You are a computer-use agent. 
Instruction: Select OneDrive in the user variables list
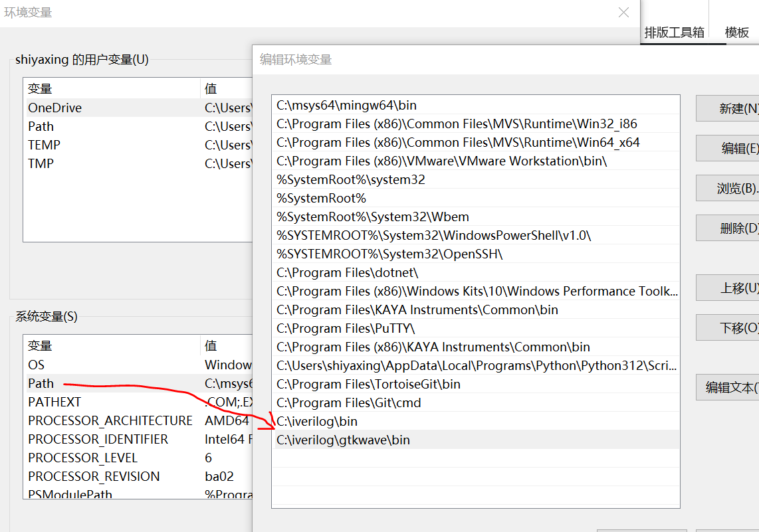click(x=138, y=108)
